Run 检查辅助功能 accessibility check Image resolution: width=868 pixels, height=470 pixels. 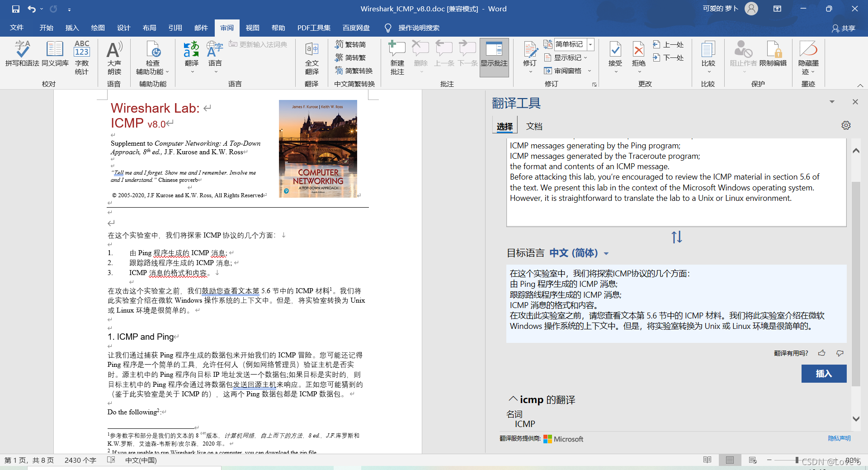tap(152, 57)
